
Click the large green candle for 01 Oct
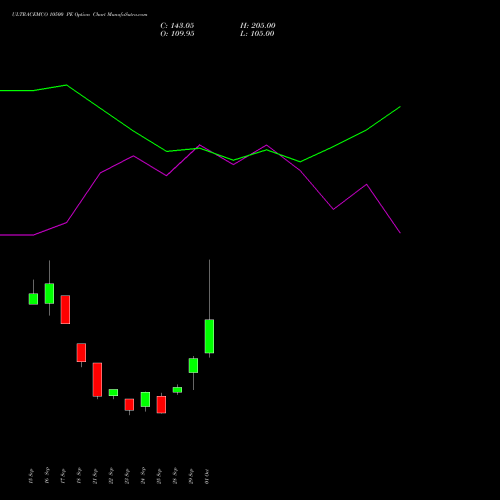pyautogui.click(x=209, y=336)
